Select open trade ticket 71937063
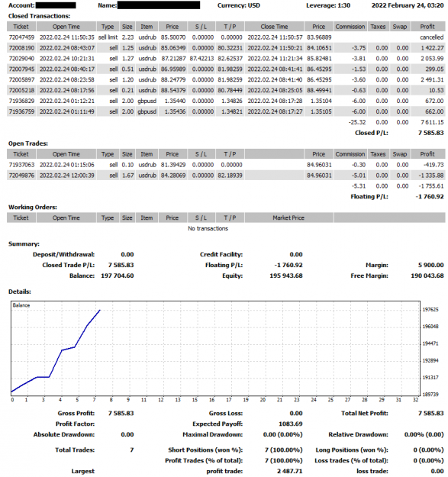Image resolution: width=448 pixels, height=477 pixels. [x=21, y=165]
